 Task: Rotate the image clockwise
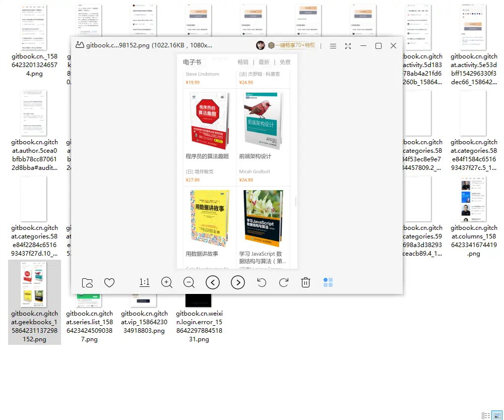click(283, 283)
